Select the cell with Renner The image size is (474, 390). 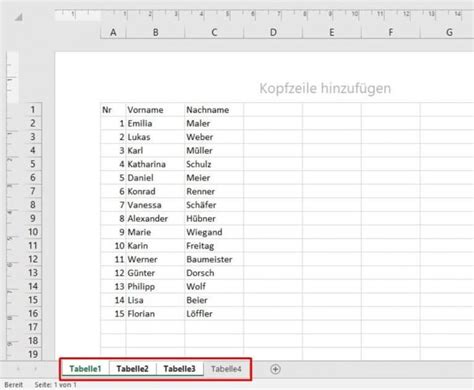pos(214,191)
